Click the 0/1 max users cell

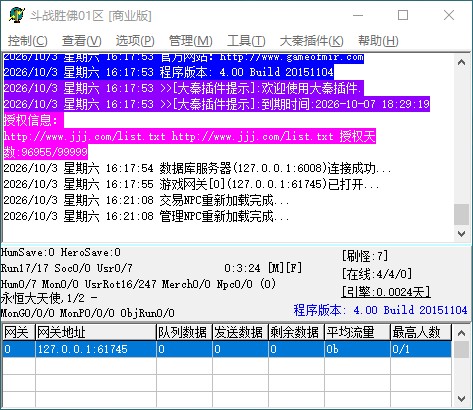pos(421,349)
